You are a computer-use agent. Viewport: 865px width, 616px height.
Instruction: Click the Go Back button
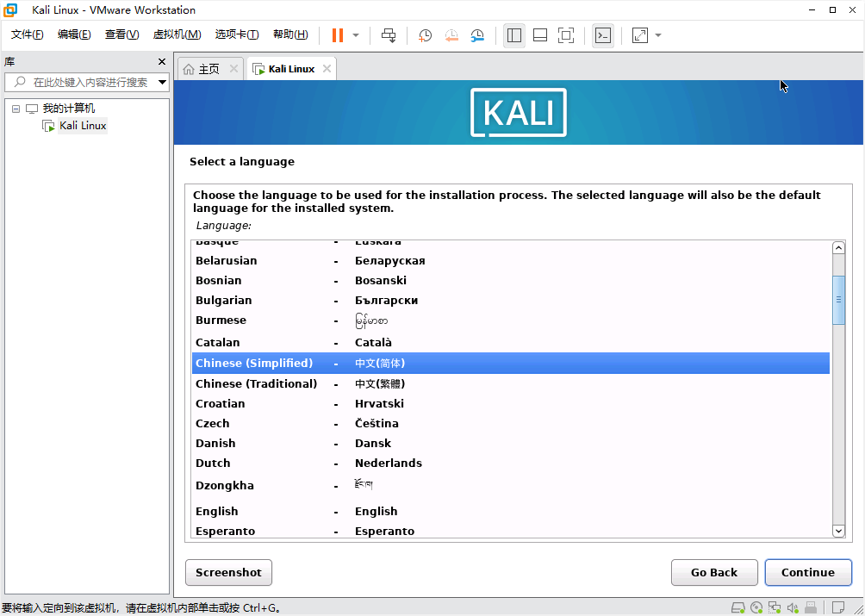(714, 572)
